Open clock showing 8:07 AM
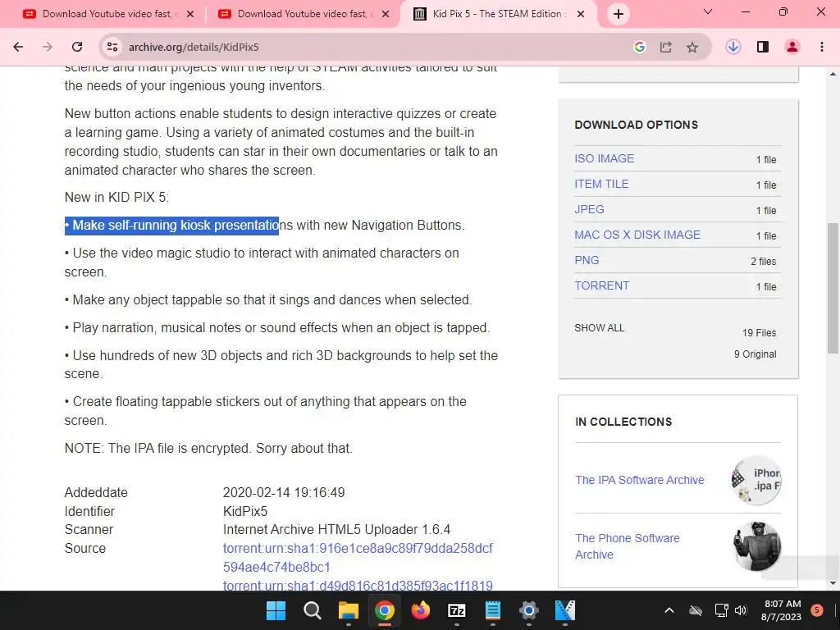Screen dimensions: 840x630 pos(782,610)
